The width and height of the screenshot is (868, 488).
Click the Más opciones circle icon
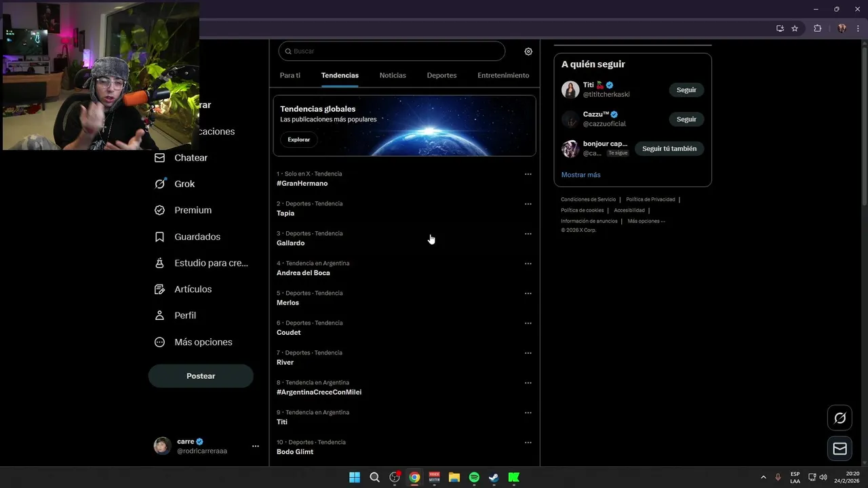click(159, 342)
